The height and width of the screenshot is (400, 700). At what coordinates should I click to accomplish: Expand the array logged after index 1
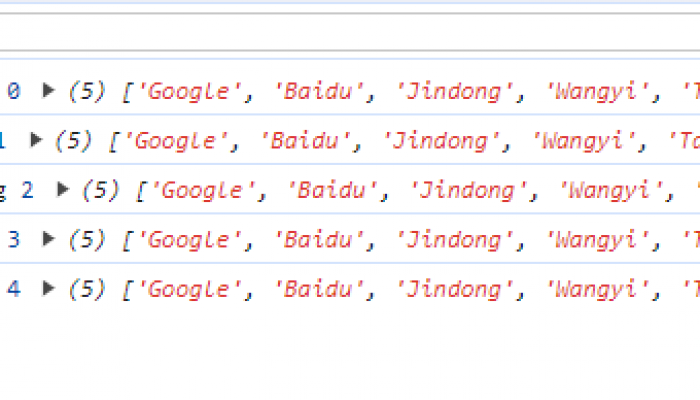pyautogui.click(x=36, y=140)
